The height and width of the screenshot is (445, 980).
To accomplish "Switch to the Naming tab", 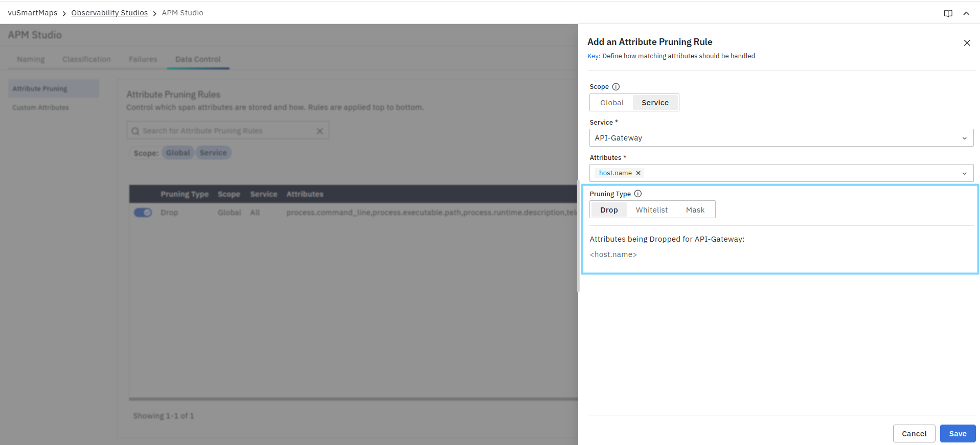I will click(31, 59).
